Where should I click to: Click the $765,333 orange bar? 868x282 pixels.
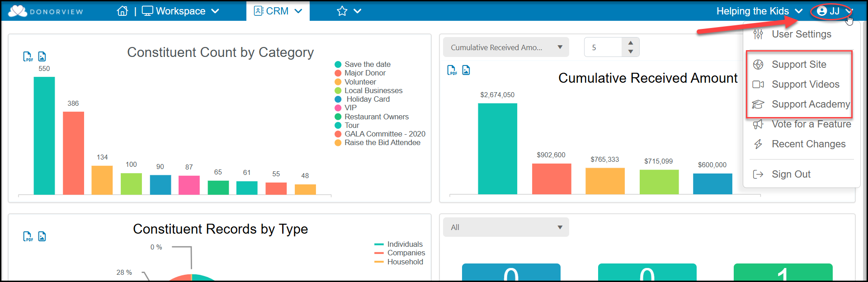[x=605, y=181]
